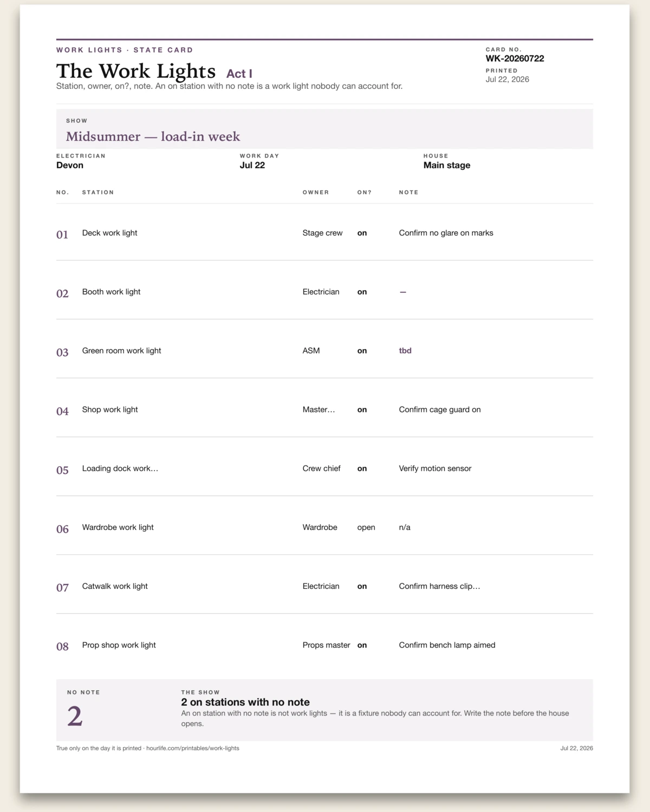Click the large No Note count 2
Screen dimensions: 650x812
pos(75,716)
